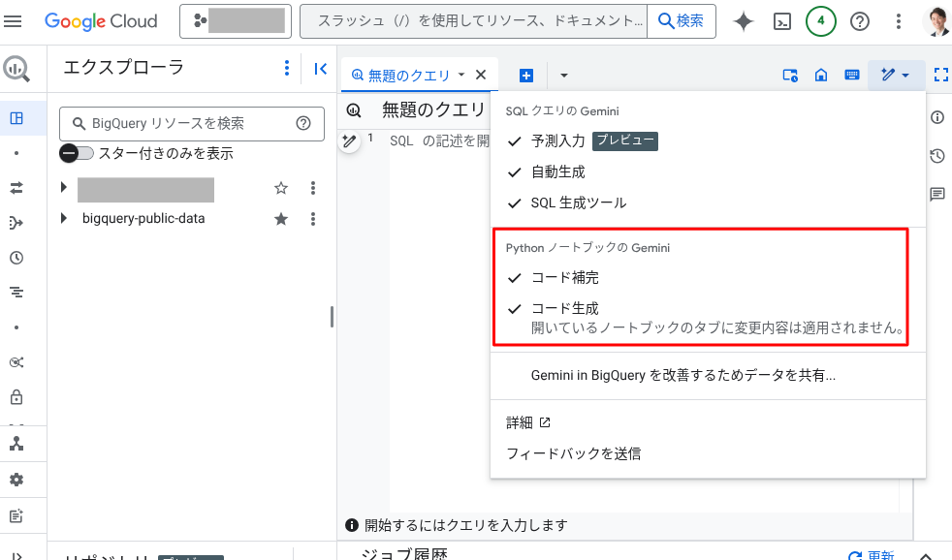
Task: Open the help question mark menu
Action: pyautogui.click(x=860, y=21)
